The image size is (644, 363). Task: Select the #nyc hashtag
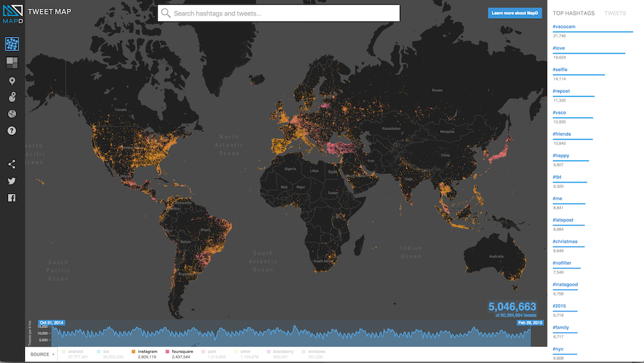click(x=557, y=349)
